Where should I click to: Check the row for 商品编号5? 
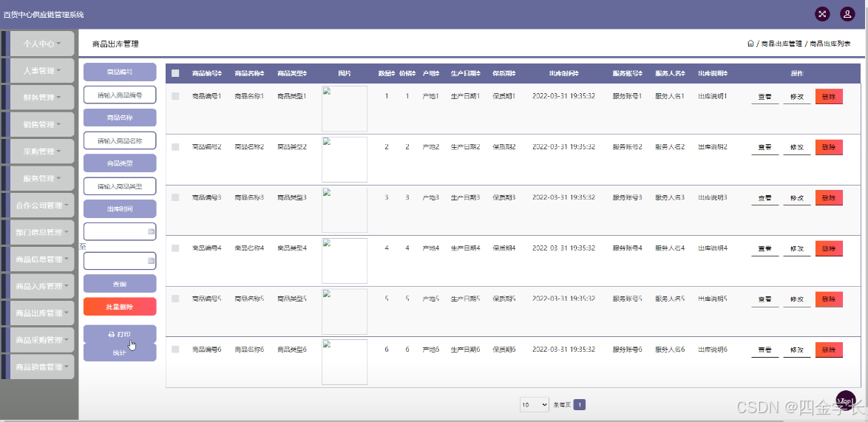click(x=175, y=299)
